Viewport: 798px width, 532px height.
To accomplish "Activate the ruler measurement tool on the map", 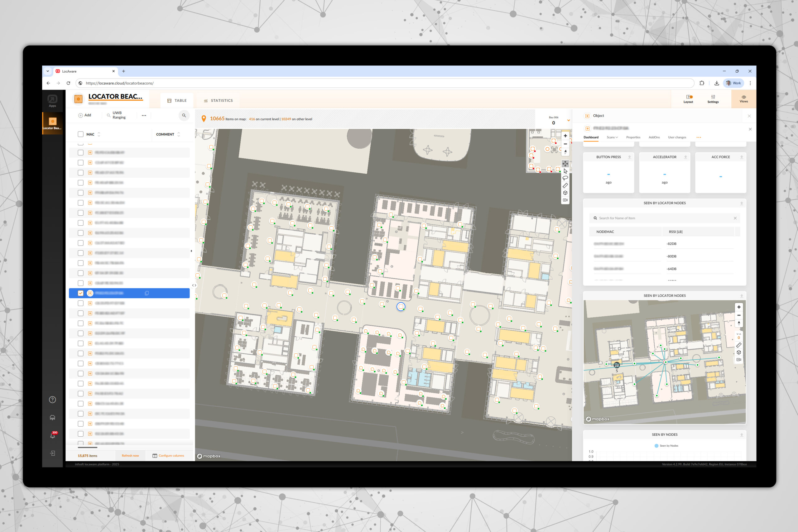I will pos(565,185).
